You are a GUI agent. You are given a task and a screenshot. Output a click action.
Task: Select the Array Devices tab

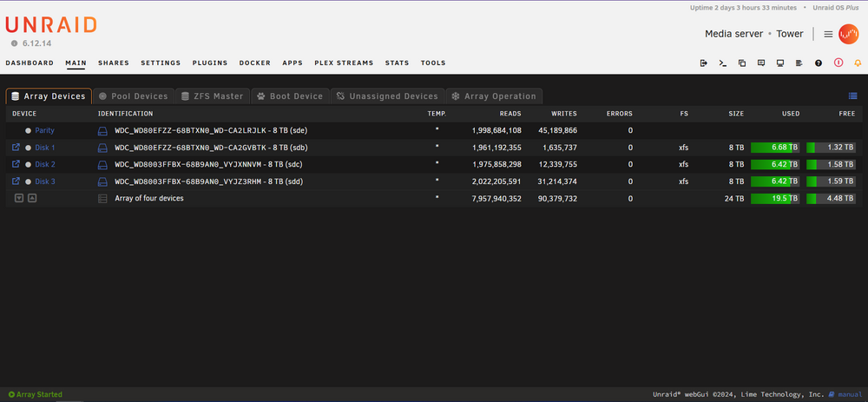(x=49, y=96)
